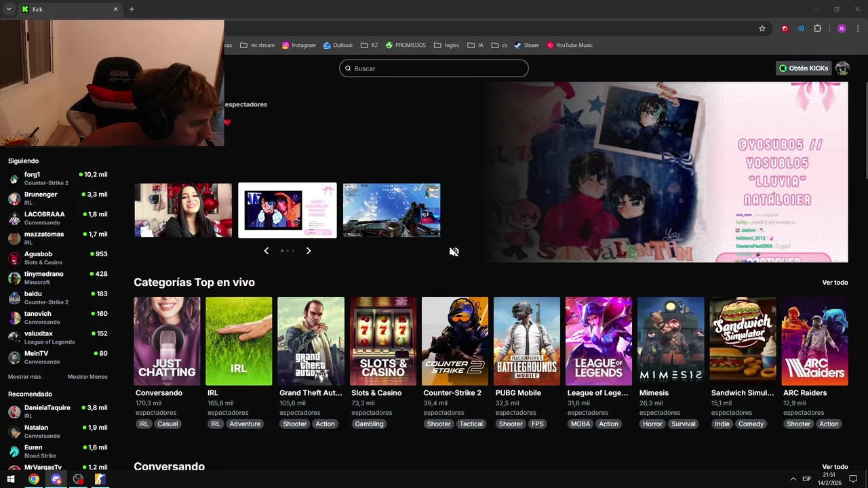Open the Conversando (Just Chatting) category card
This screenshot has width=868, height=488.
coord(167,341)
